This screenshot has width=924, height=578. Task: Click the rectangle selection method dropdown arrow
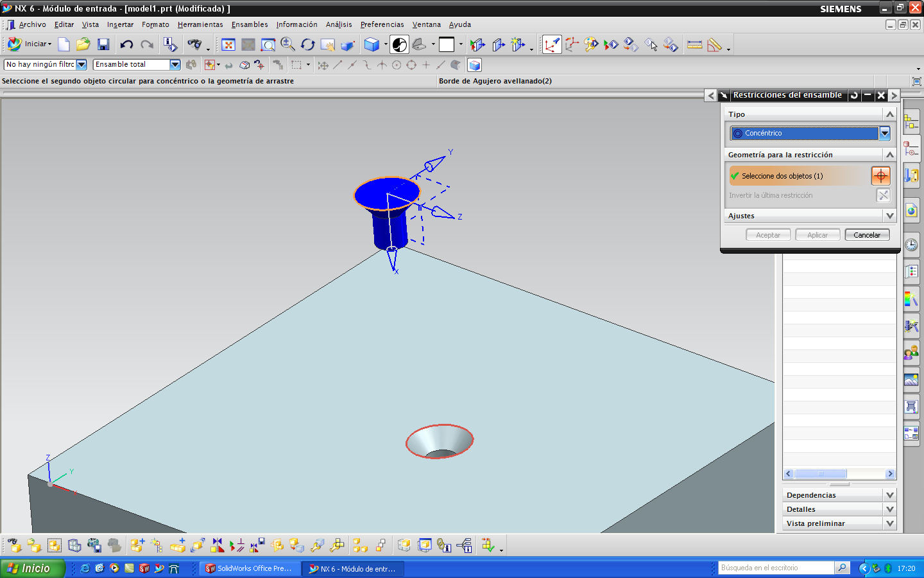tap(308, 65)
